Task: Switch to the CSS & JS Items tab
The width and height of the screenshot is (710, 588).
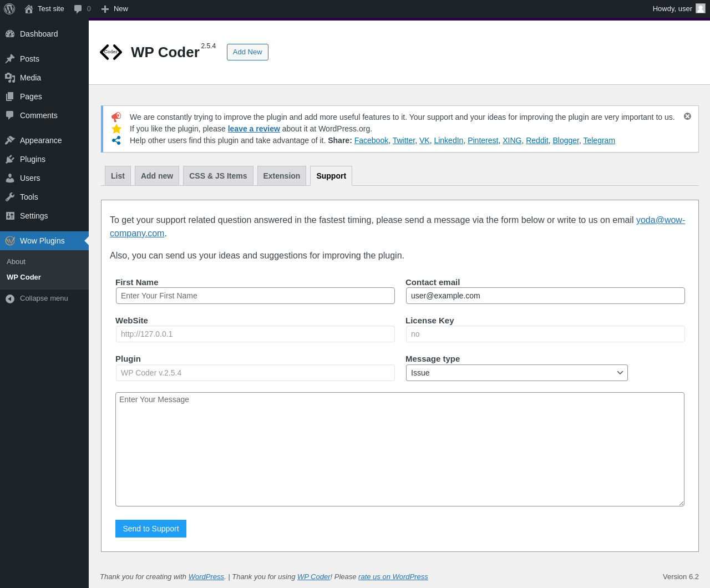Action: (218, 176)
